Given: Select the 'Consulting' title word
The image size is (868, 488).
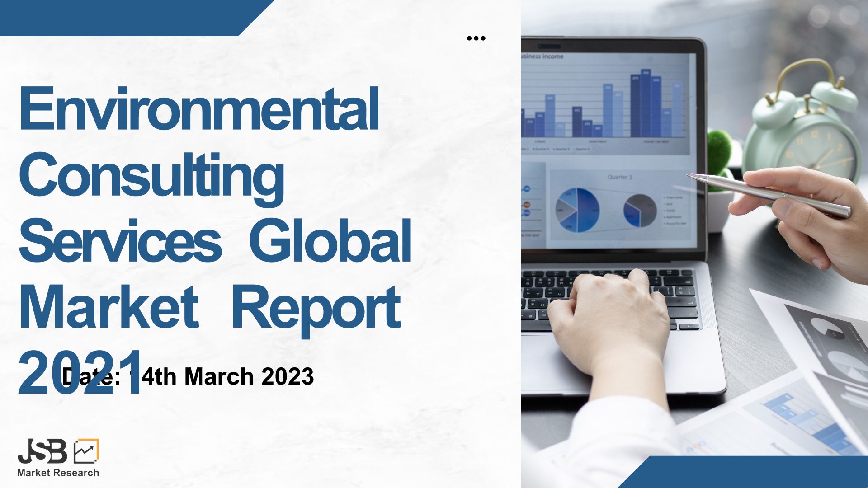Looking at the screenshot, I should coord(151,175).
